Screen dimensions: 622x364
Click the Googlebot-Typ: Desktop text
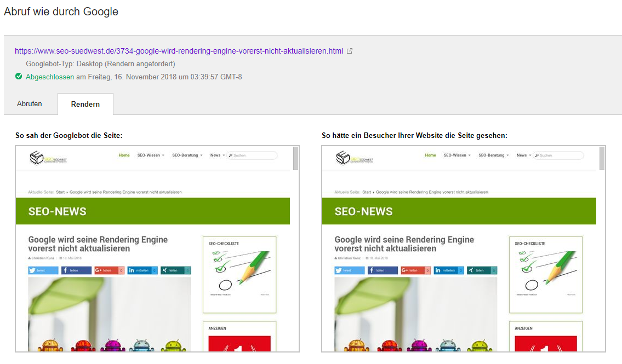(x=100, y=64)
